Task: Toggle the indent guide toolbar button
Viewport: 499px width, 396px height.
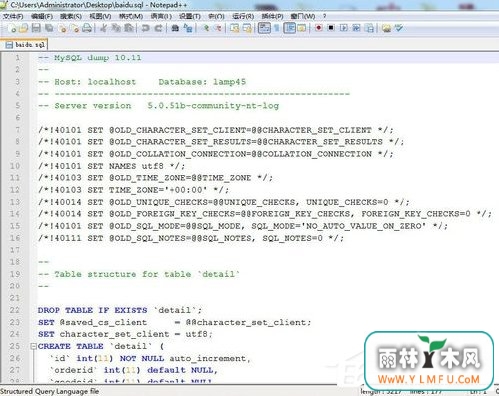Action: (289, 28)
